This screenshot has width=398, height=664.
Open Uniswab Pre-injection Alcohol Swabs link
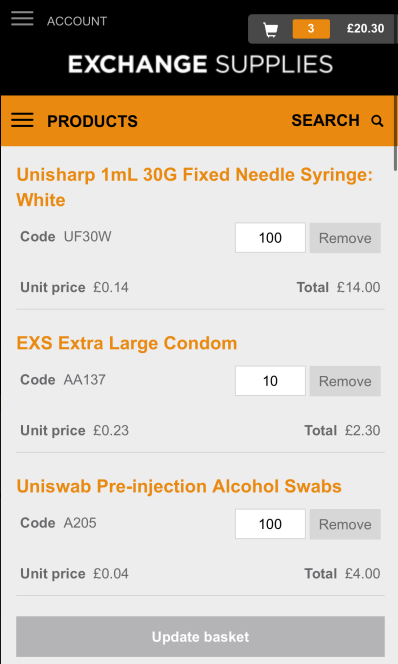[x=179, y=486]
